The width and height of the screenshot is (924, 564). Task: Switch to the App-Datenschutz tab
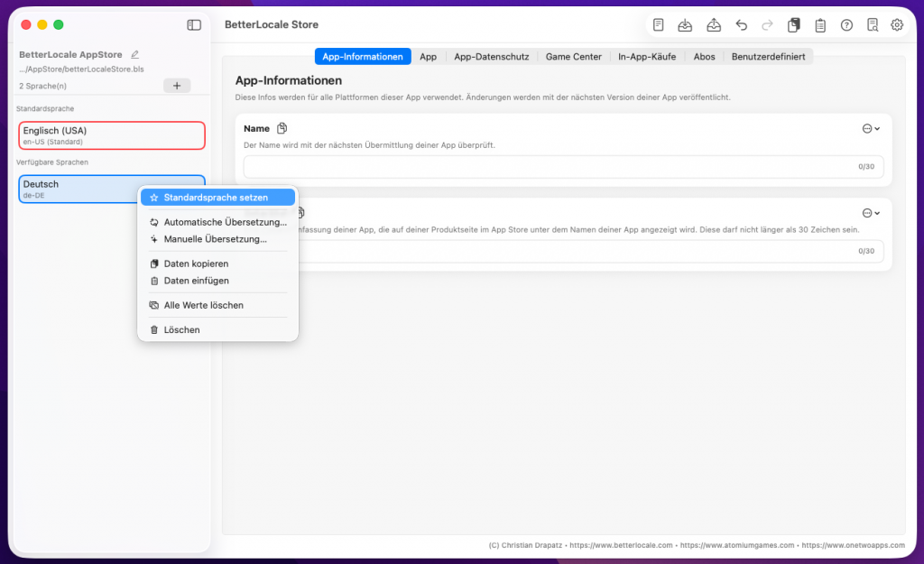coord(492,57)
